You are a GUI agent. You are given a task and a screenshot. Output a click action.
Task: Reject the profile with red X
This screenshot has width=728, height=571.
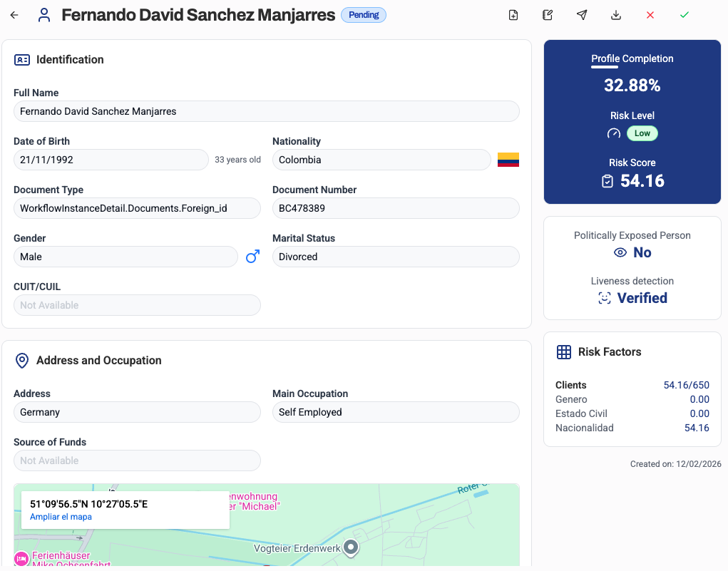click(650, 15)
